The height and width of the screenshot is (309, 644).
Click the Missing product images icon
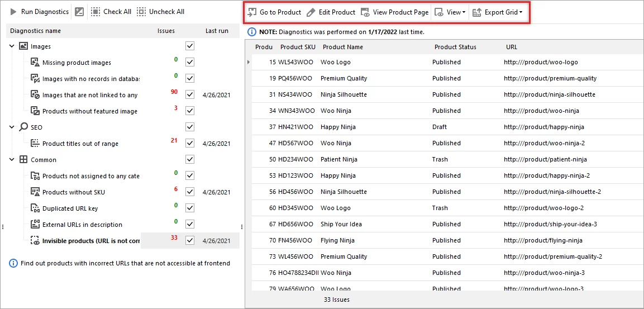click(x=35, y=63)
